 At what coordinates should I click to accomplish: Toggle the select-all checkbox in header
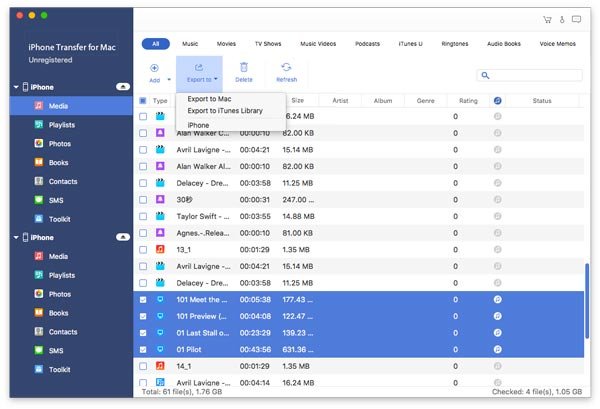pos(143,101)
